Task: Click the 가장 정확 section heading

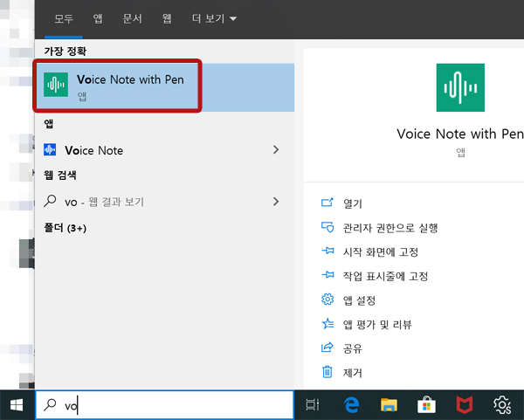Action: pos(65,52)
